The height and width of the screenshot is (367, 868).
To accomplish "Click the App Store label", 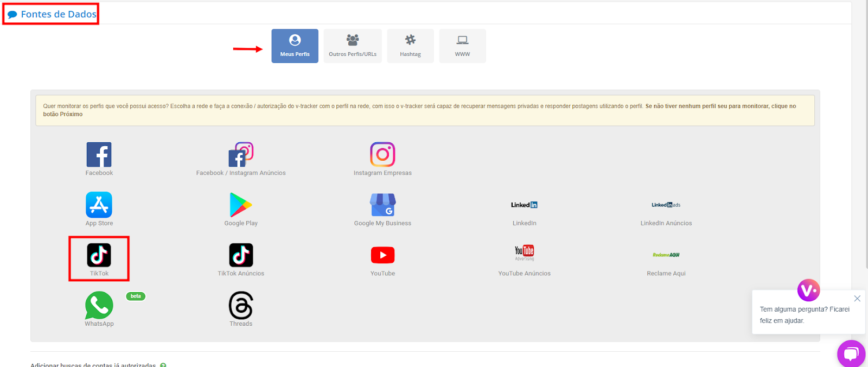I will (x=99, y=223).
